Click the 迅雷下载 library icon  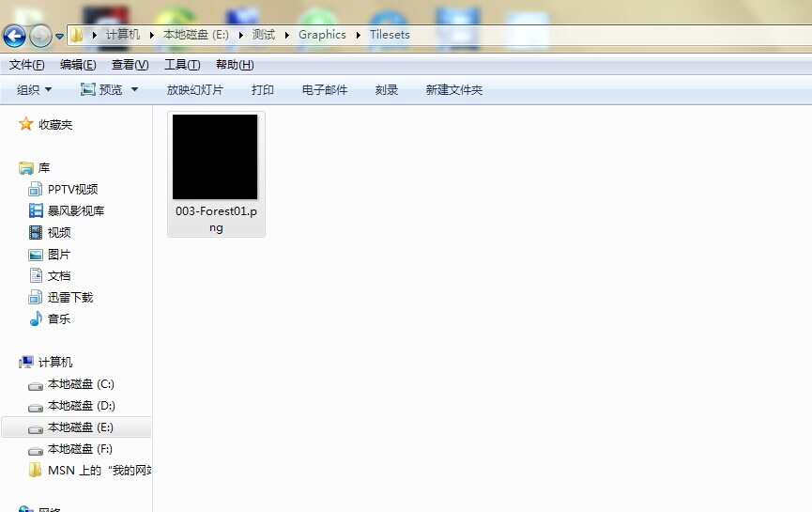36,297
